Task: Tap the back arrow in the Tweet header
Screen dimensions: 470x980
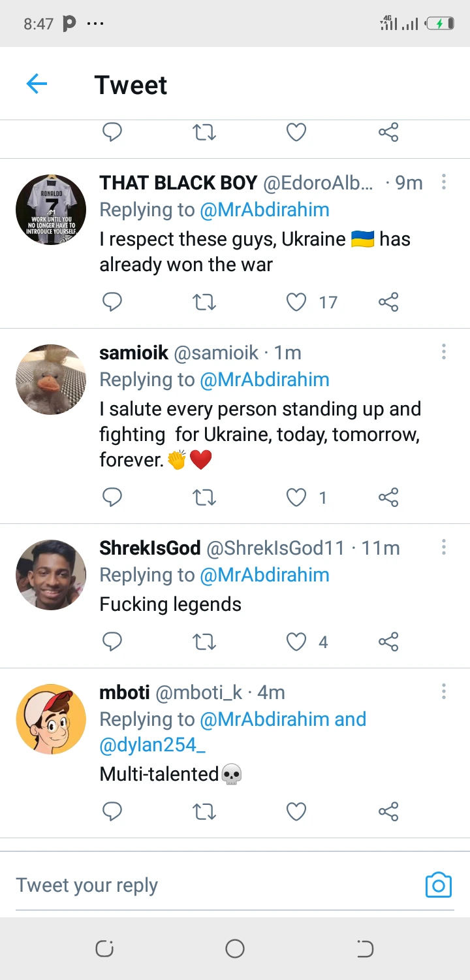Action: (x=37, y=84)
